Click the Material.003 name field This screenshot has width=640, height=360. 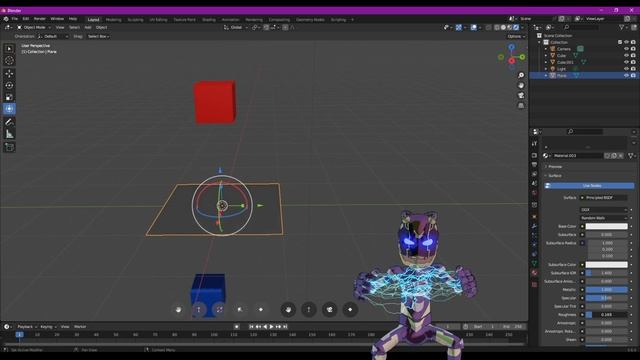(577, 156)
